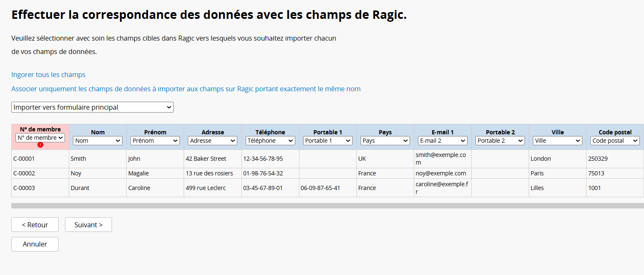The height and width of the screenshot is (275, 644).
Task: Cancel the import with 'Annuler'
Action: 35,244
